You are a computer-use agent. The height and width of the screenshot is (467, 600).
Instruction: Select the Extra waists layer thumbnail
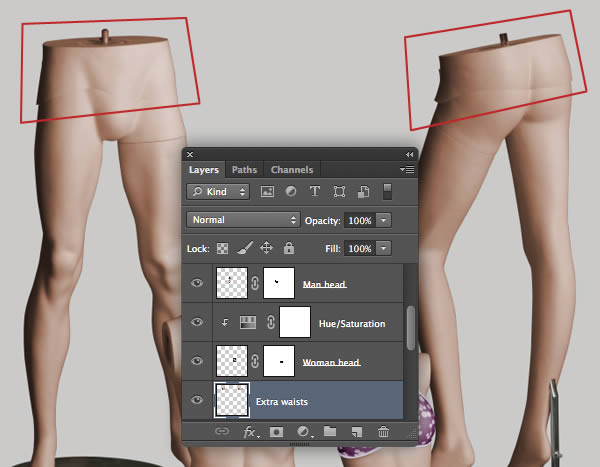click(x=232, y=400)
